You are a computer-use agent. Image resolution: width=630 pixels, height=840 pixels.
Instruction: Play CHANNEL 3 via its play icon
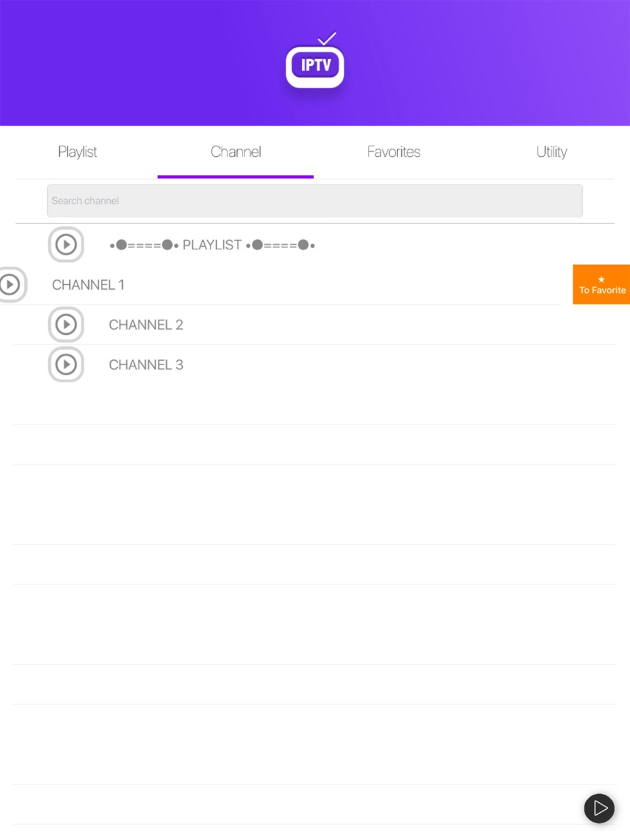coord(66,365)
